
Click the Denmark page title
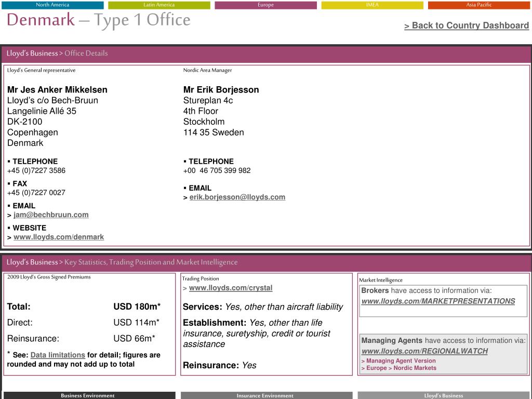pos(41,19)
